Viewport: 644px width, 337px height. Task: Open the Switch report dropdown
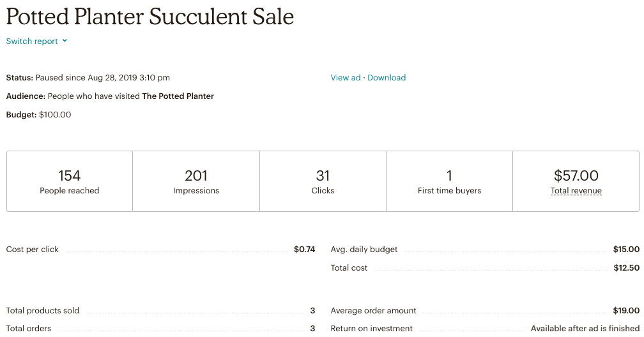point(32,41)
